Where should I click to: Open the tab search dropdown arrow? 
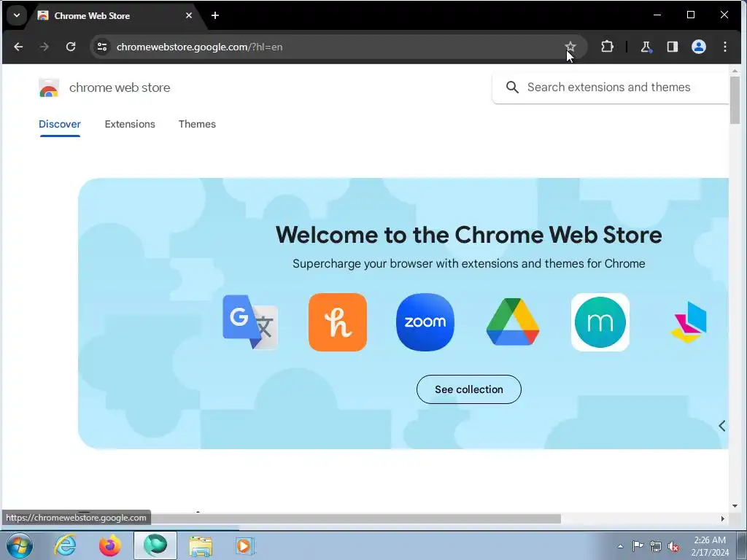17,15
